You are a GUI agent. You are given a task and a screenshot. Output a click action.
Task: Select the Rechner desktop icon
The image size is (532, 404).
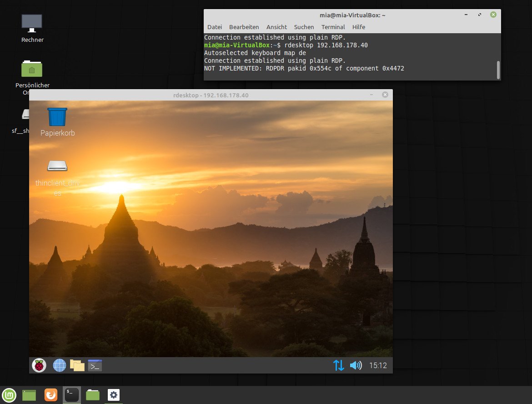tap(32, 29)
